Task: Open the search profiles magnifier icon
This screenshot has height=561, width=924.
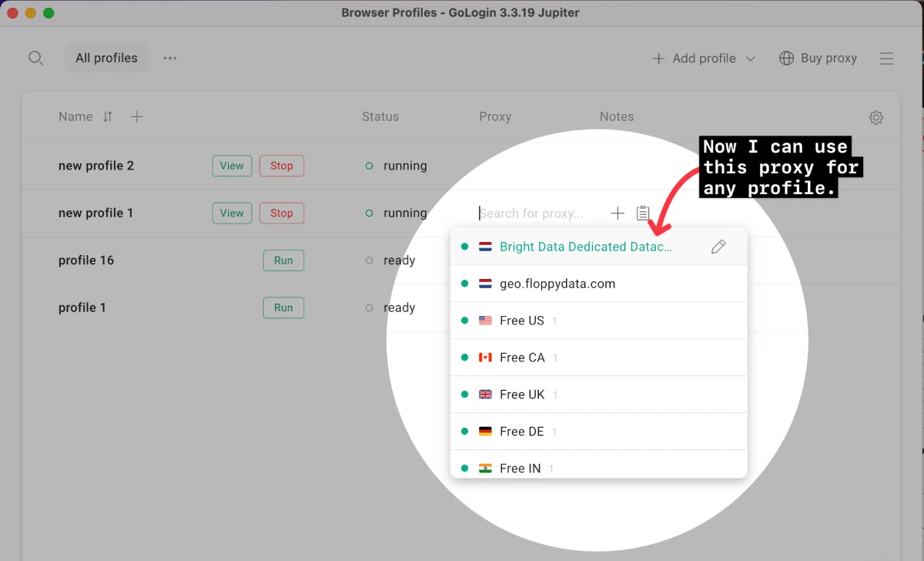Action: [35, 58]
